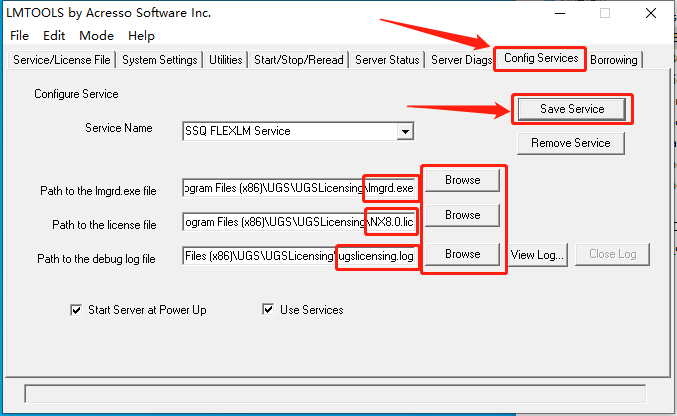Switch to the Borrowing tab
The image size is (677, 416).
coord(614,60)
